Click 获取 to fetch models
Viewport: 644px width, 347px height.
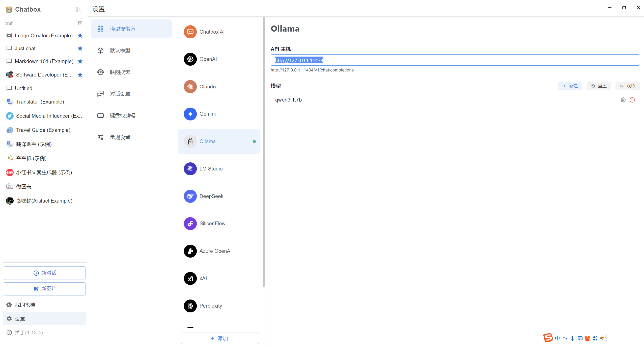628,86
